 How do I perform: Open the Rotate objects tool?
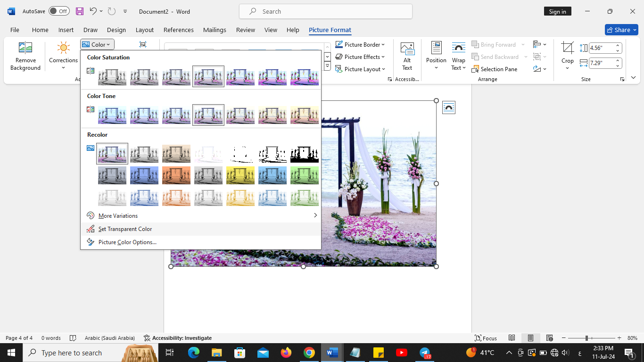(540, 69)
